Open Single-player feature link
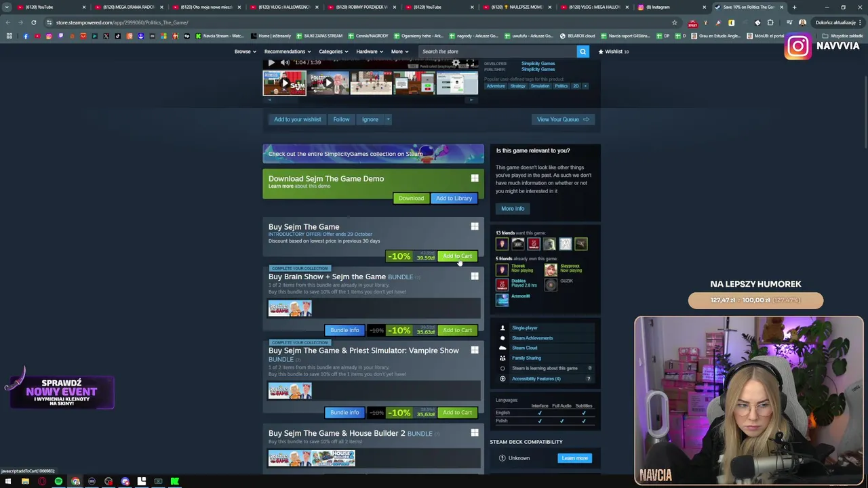This screenshot has height=488, width=868. 524,328
